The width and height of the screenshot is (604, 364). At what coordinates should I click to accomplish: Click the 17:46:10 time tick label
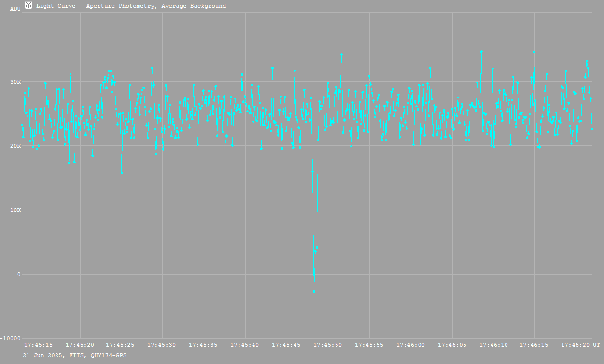493,345
